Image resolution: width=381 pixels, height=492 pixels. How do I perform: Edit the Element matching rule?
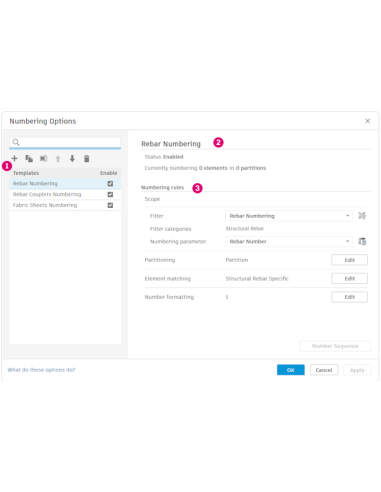pyautogui.click(x=349, y=278)
